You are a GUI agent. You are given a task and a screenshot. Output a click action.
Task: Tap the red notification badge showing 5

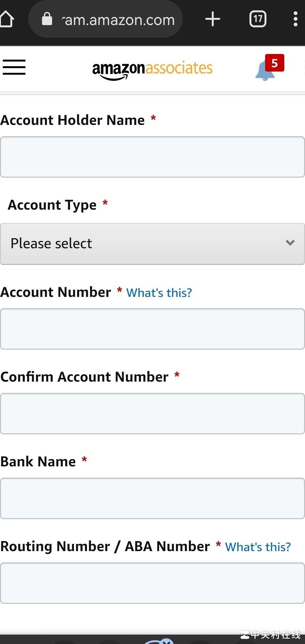275,63
